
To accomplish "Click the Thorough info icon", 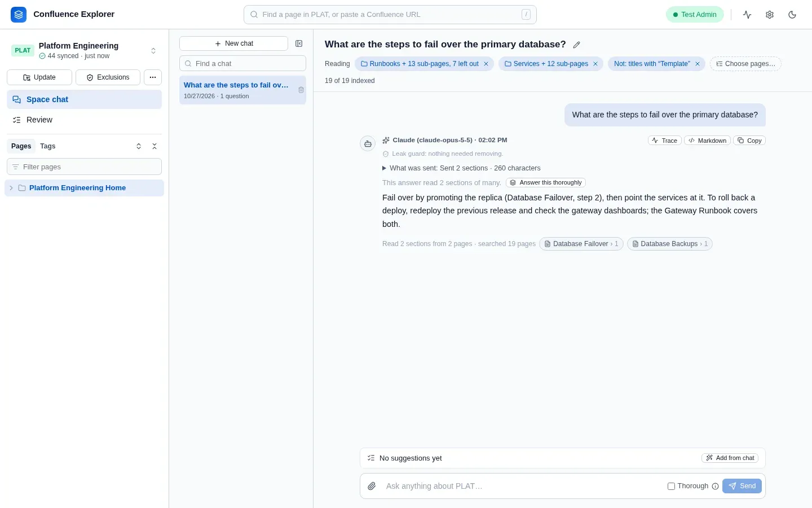I will tap(715, 486).
